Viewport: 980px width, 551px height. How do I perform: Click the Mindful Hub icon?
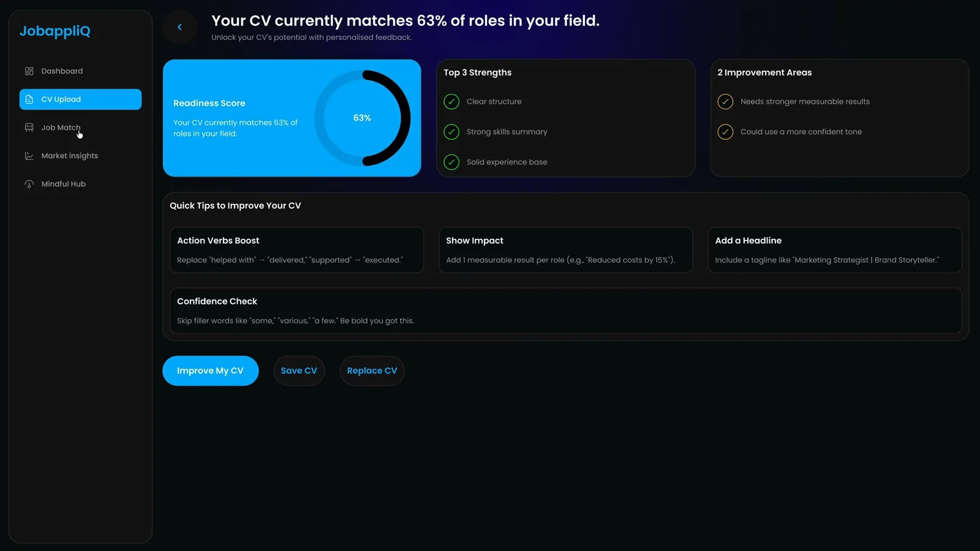(x=29, y=184)
